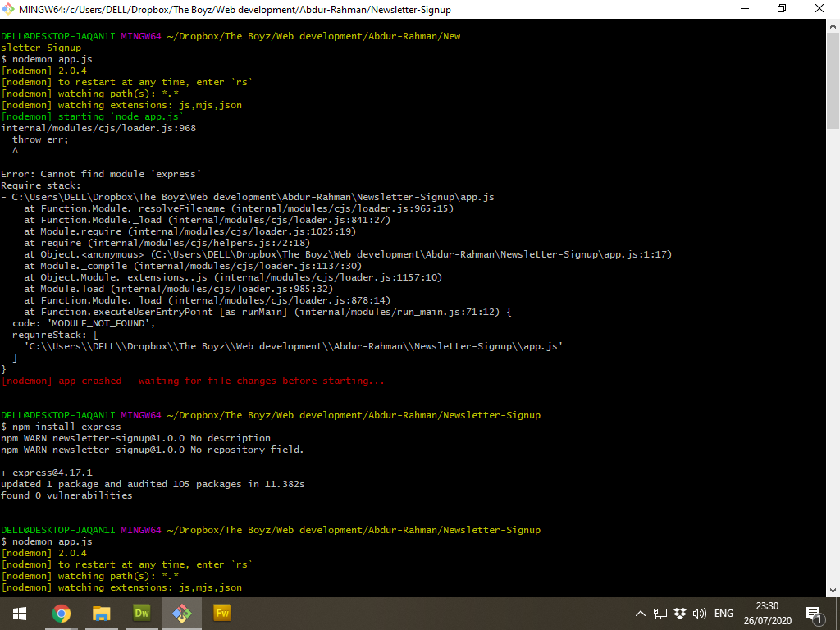Click the volume speaker icon in the tray
Screen dimensions: 840x630
(x=699, y=612)
